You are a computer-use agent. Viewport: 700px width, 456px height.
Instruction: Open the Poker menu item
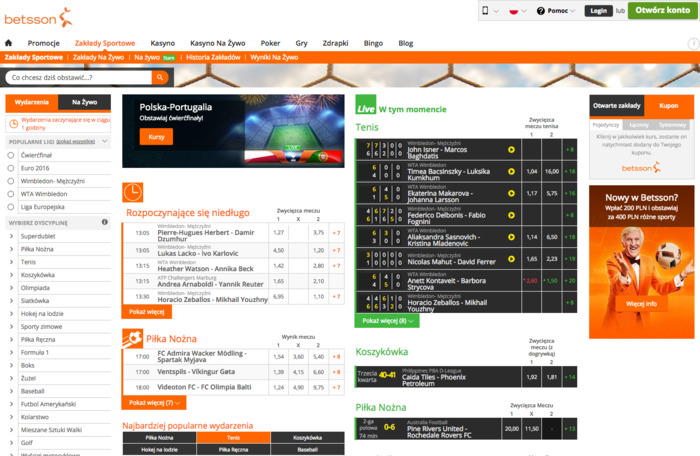[x=270, y=43]
